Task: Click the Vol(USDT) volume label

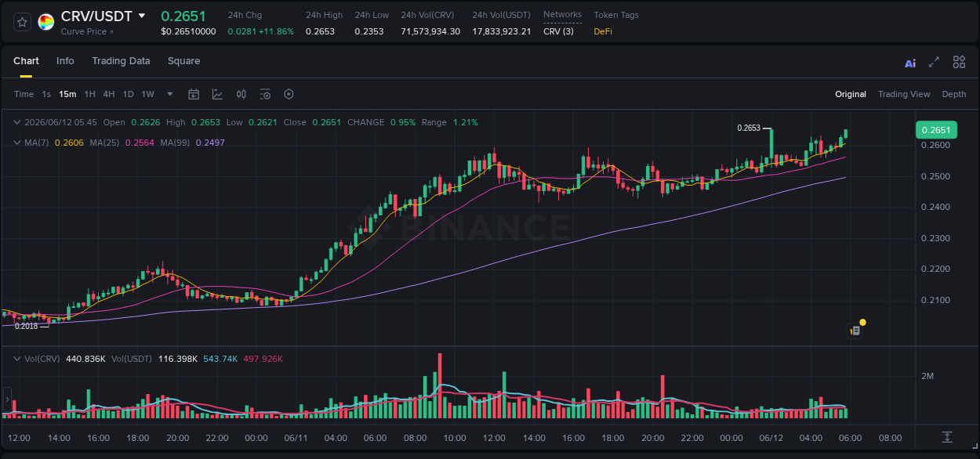Action: pyautogui.click(x=133, y=359)
